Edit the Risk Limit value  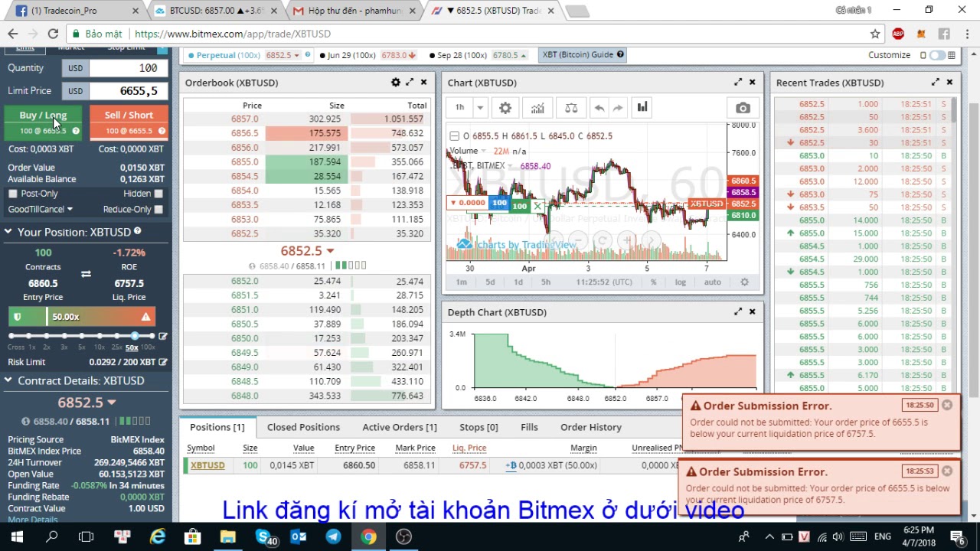click(x=162, y=362)
